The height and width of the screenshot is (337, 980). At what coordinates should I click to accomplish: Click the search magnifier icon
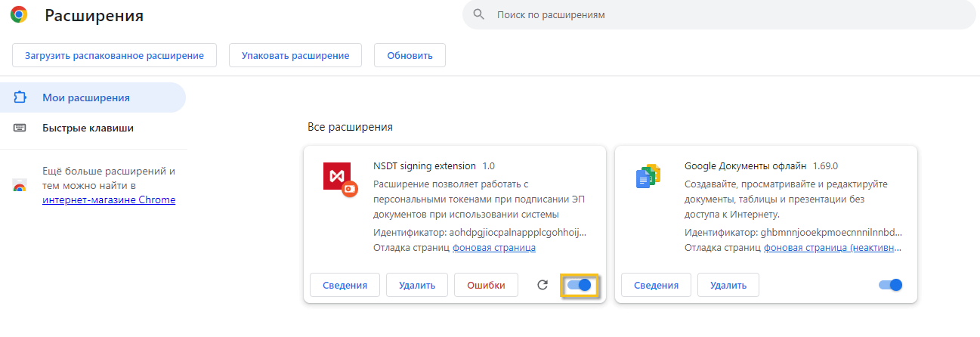pyautogui.click(x=478, y=14)
